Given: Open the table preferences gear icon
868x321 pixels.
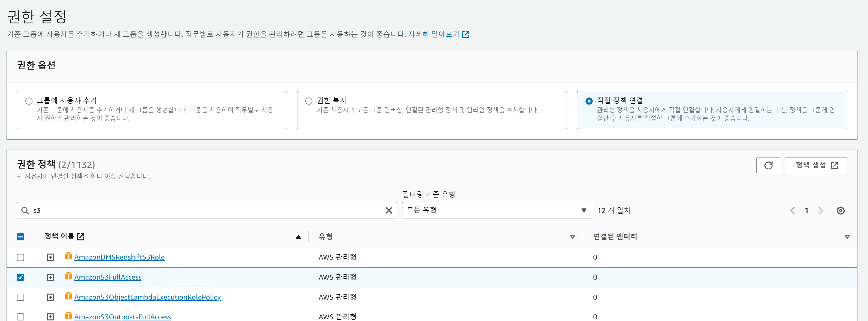Looking at the screenshot, I should [x=840, y=211].
